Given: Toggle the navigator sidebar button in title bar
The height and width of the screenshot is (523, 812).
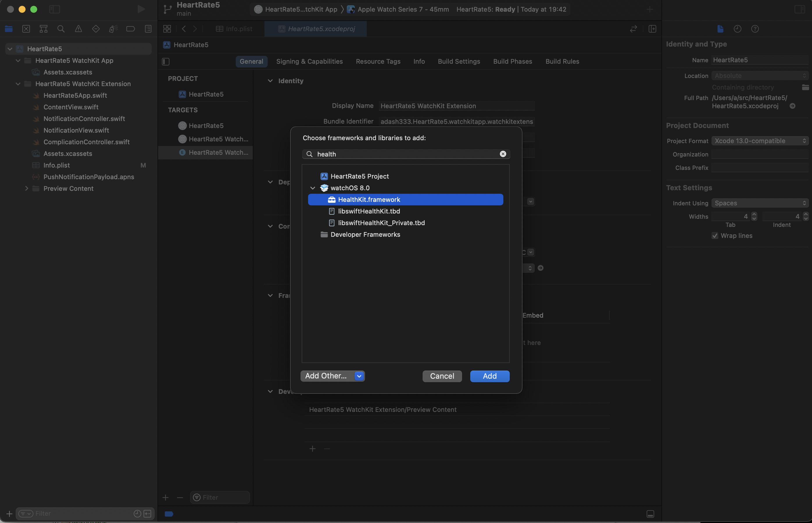Looking at the screenshot, I should (55, 9).
